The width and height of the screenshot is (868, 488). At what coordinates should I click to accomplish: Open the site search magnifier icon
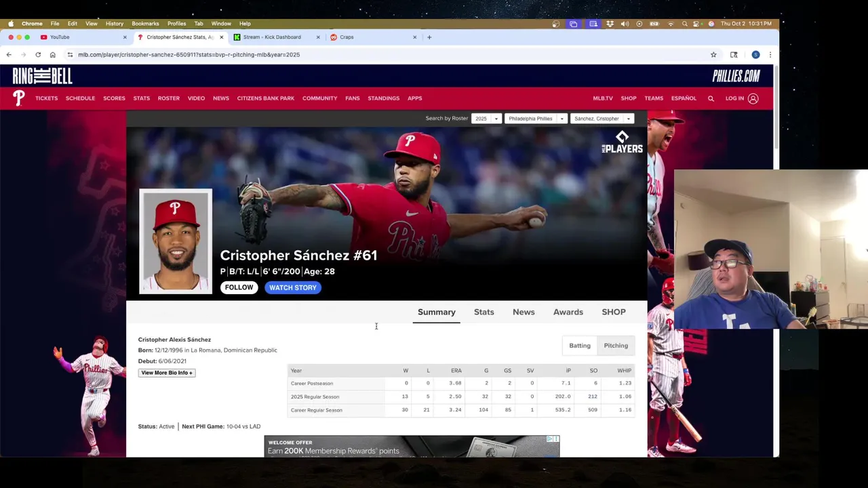711,98
